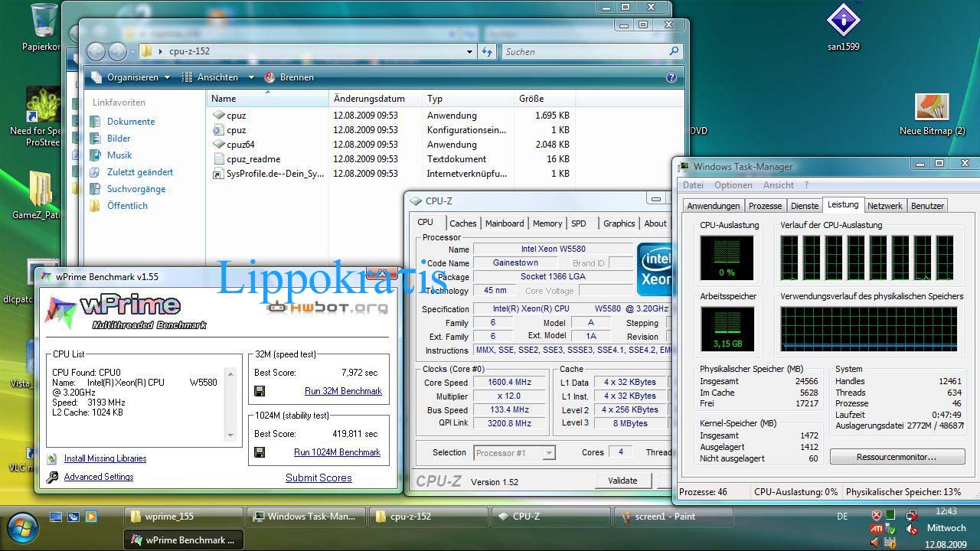The width and height of the screenshot is (980, 551).
Task: Switch to the SPD tab in CPU-Z
Action: [x=579, y=223]
